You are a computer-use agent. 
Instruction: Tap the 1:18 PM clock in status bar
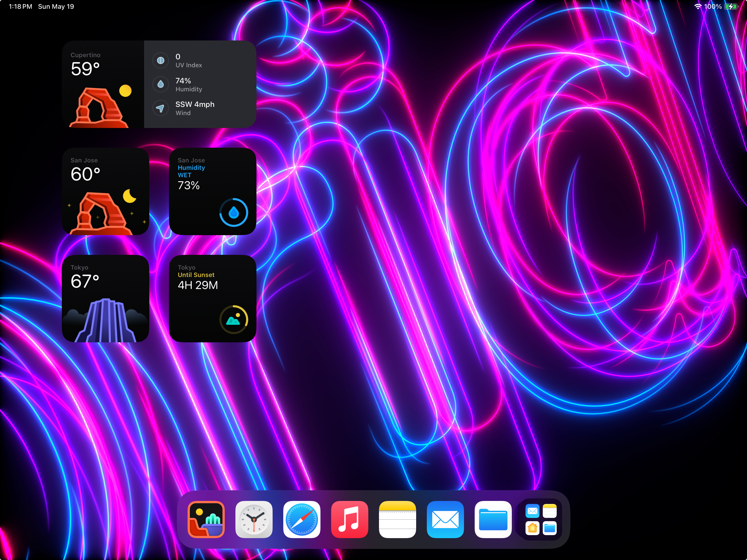20,6
